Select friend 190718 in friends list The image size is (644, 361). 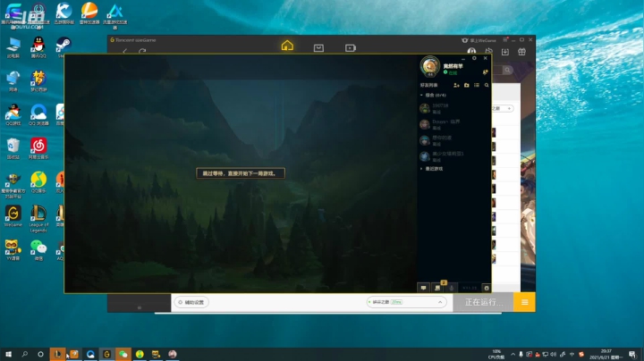(x=454, y=108)
